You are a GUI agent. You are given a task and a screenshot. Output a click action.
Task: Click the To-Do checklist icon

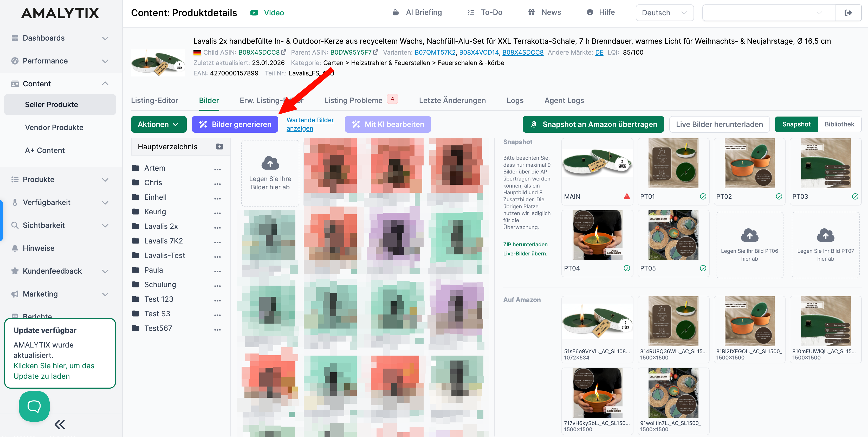[471, 12]
